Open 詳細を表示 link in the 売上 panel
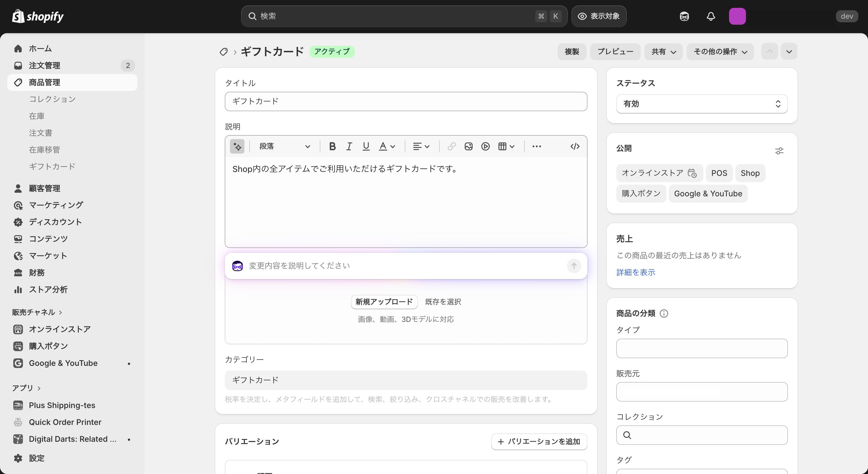 635,272
